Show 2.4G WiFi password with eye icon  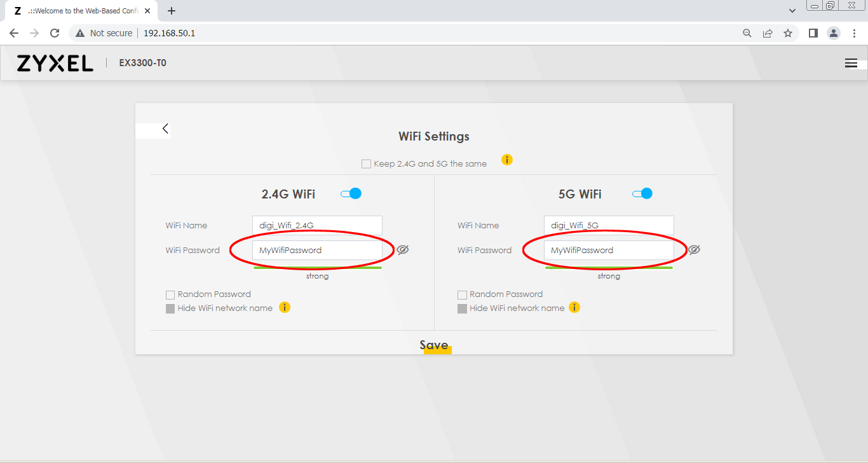[403, 250]
